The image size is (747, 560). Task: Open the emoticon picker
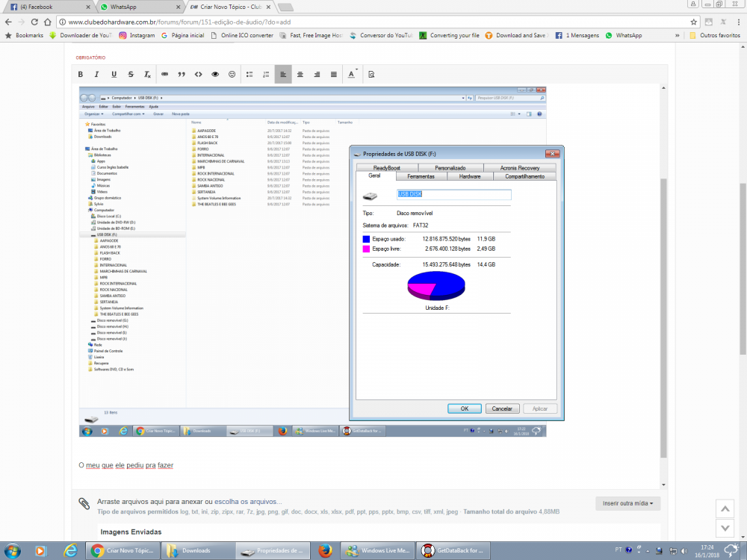(x=232, y=75)
